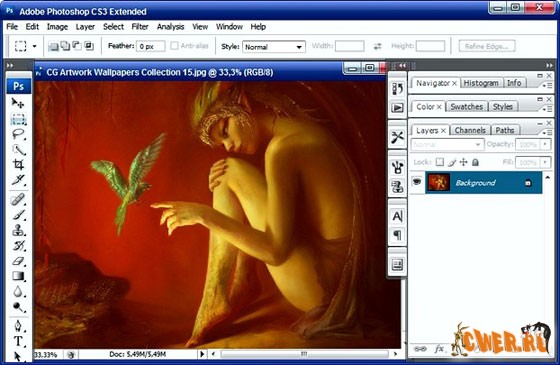Hide the Background layer eye icon

click(x=416, y=182)
